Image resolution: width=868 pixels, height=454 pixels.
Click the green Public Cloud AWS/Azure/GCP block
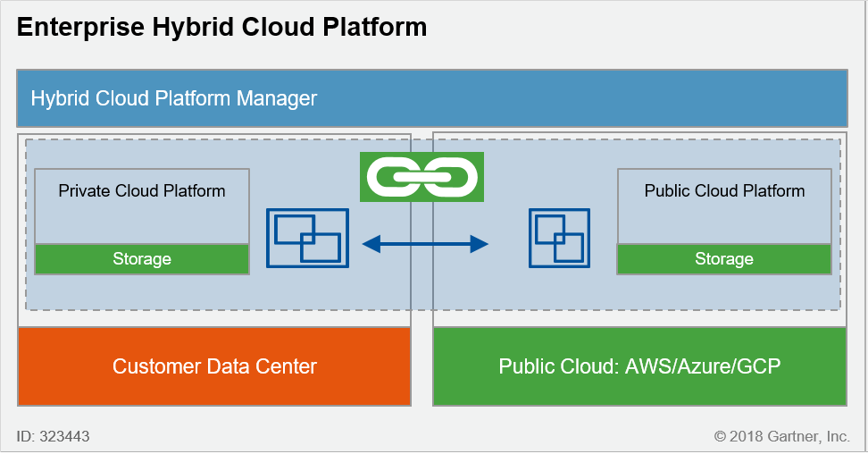click(639, 366)
